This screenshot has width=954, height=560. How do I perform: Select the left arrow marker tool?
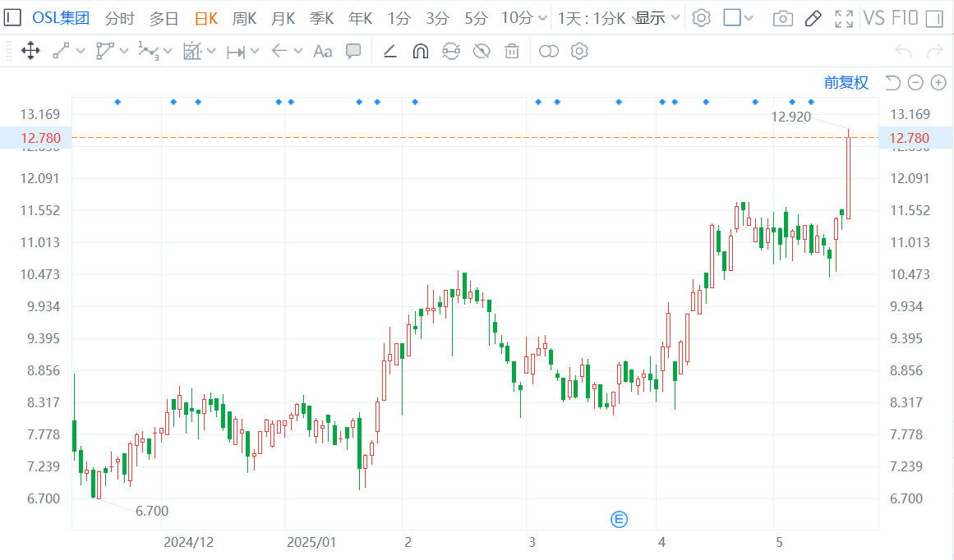click(279, 51)
